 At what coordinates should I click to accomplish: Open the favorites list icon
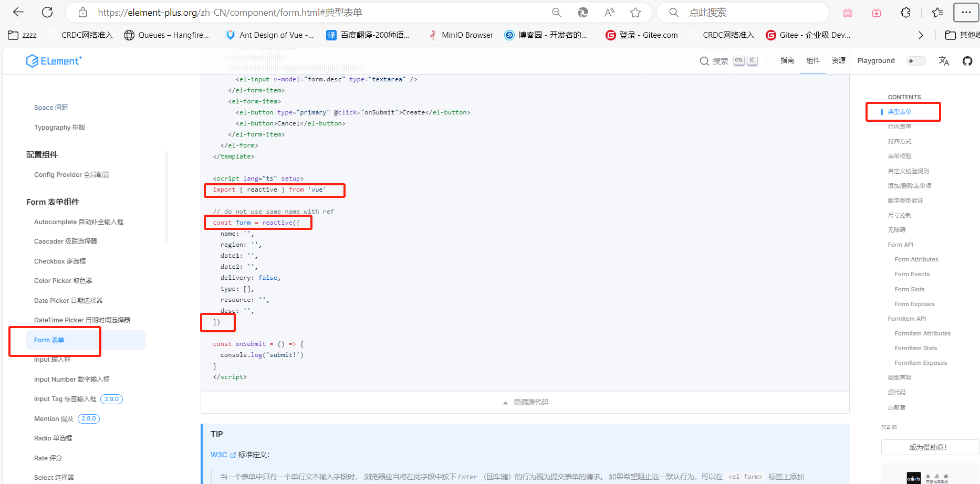(x=937, y=12)
